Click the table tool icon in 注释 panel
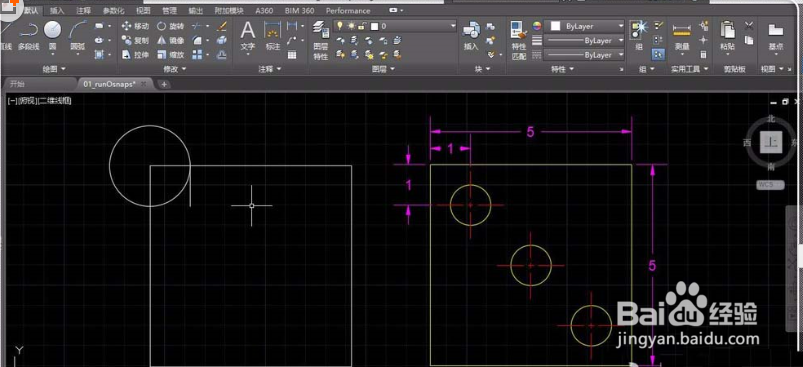 pos(292,55)
